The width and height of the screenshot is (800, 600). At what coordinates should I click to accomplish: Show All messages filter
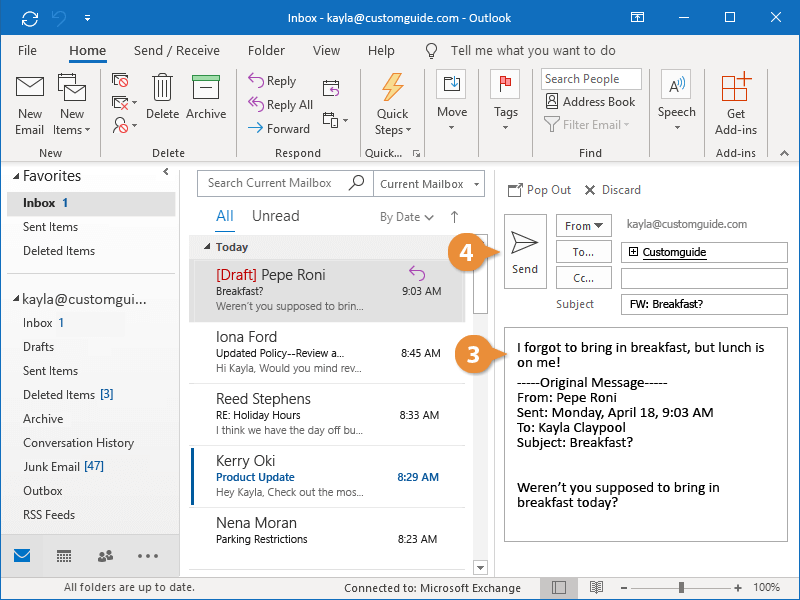(224, 216)
